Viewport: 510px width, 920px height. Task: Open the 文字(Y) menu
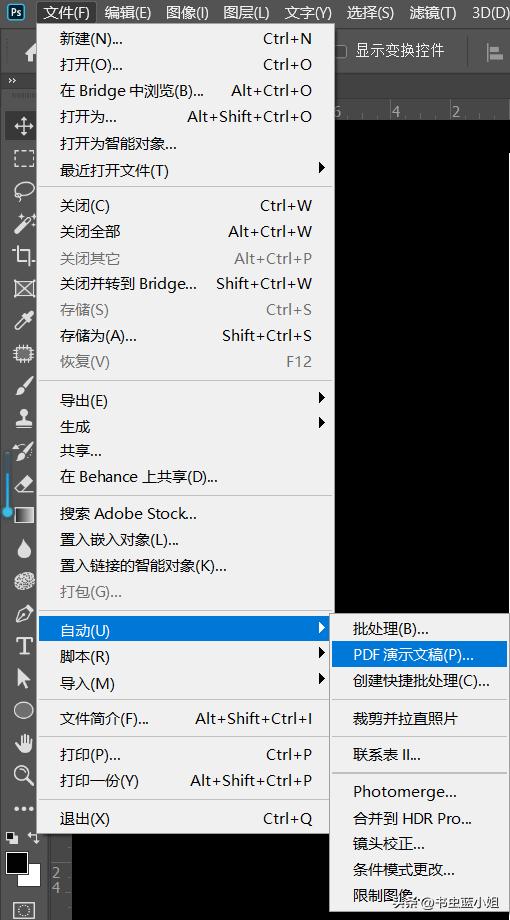[308, 12]
